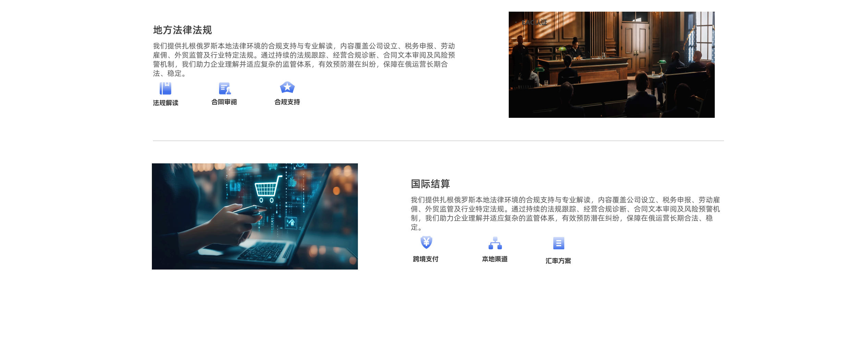Select the 汇率方案 label
Viewport: 868px width, 337px height.
click(x=558, y=261)
